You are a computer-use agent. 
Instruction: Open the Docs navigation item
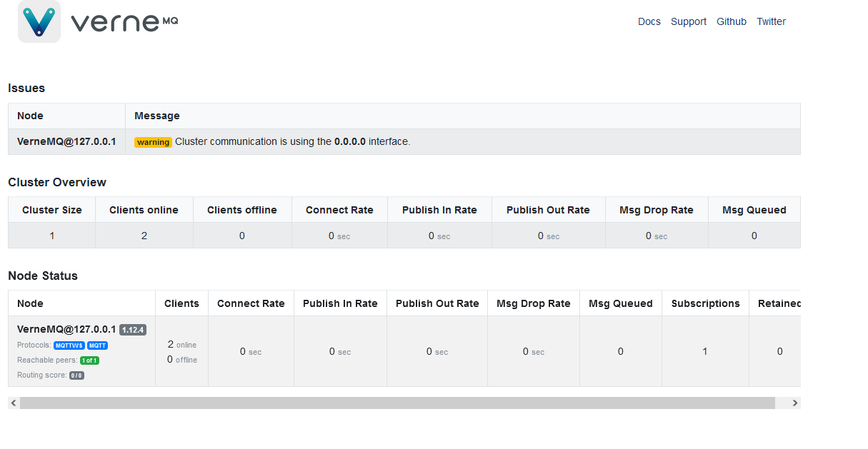[649, 21]
